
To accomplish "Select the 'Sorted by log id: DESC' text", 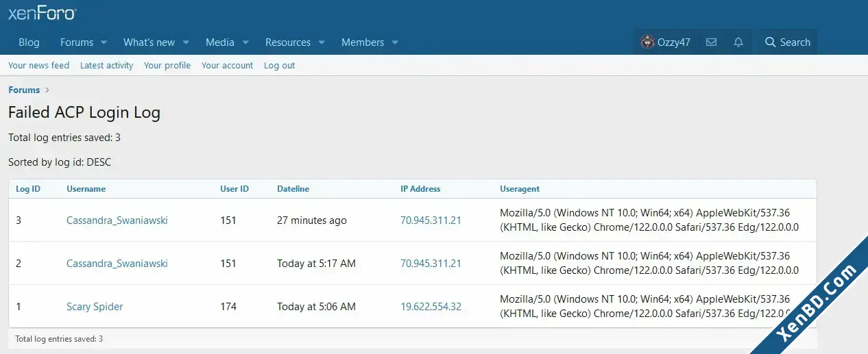I will (x=60, y=162).
